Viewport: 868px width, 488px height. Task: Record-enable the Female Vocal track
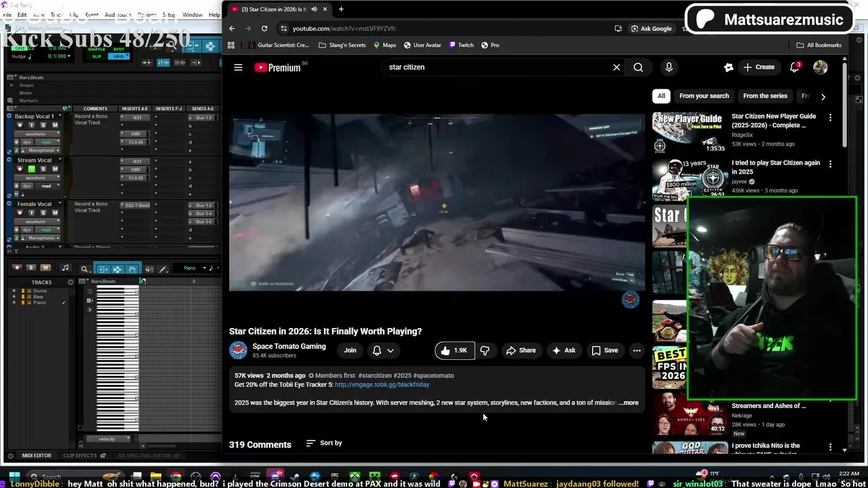coord(20,213)
